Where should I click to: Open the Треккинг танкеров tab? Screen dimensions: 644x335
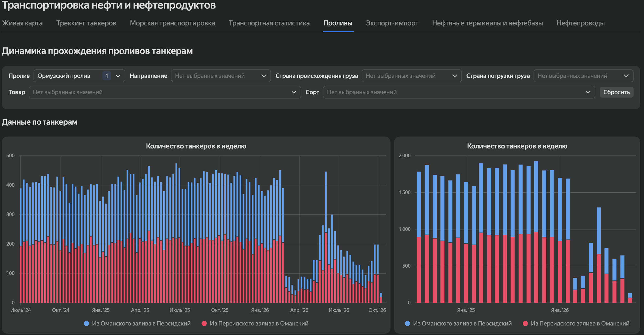[86, 23]
